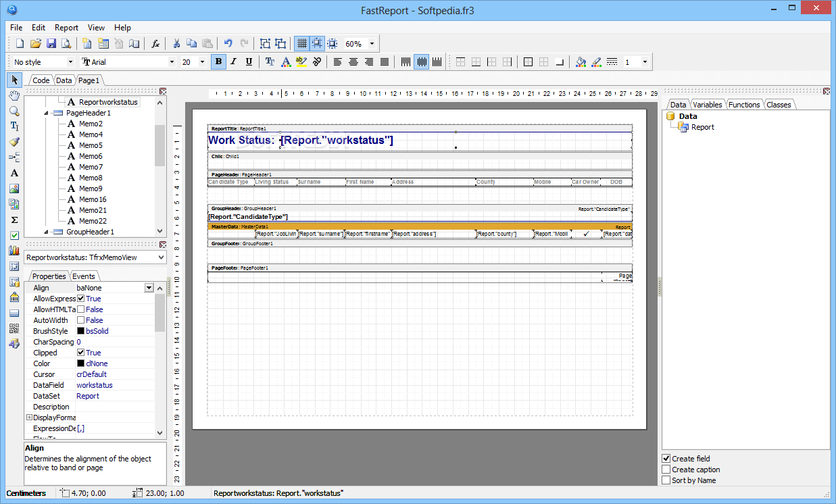836x504 pixels.
Task: Select the Hand tool
Action: click(x=14, y=96)
